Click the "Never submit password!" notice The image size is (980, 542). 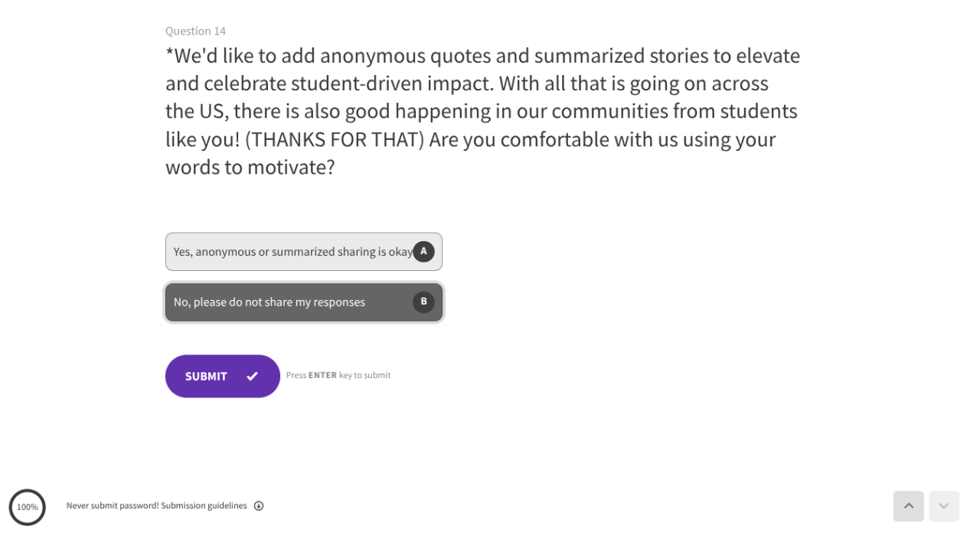[x=113, y=506]
